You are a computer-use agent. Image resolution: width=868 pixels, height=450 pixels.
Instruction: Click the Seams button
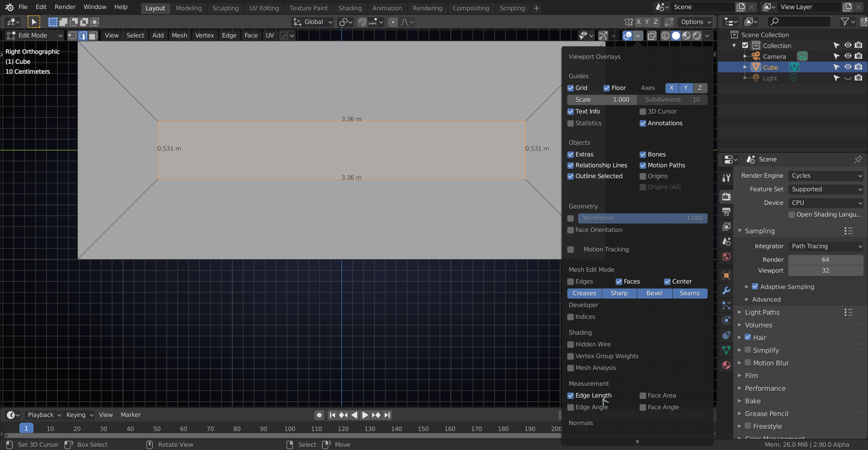tap(690, 293)
